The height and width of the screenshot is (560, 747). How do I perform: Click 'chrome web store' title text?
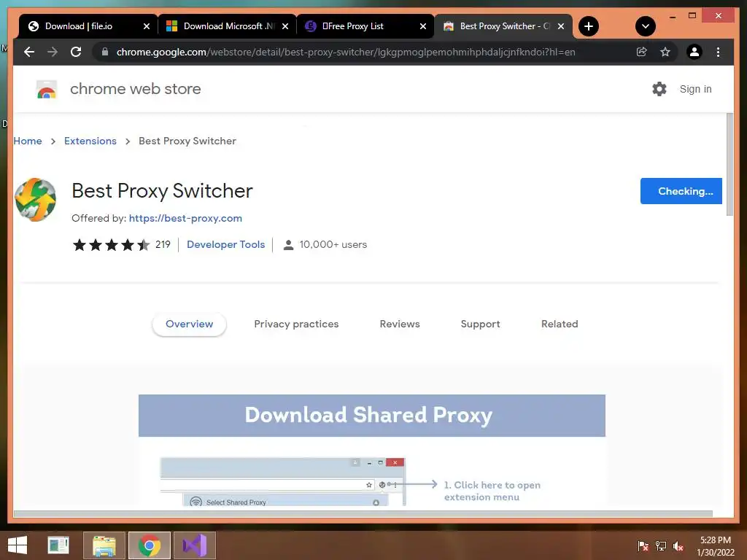pyautogui.click(x=135, y=89)
